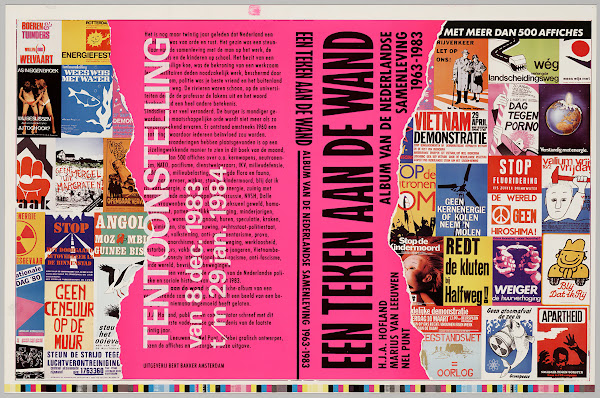
Task: Open the green 'ANGOLA MOZAMBIQUE GUINEE BISSAU' poster
Action: (x=119, y=235)
